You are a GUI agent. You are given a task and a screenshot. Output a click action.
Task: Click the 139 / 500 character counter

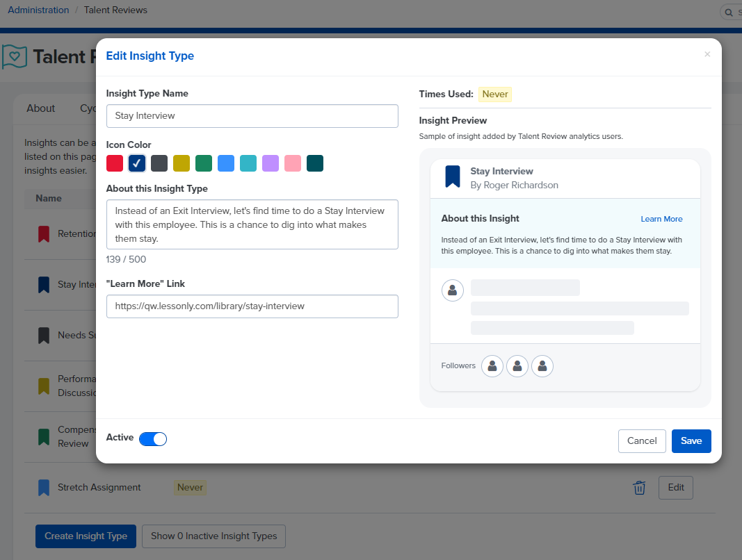point(126,259)
